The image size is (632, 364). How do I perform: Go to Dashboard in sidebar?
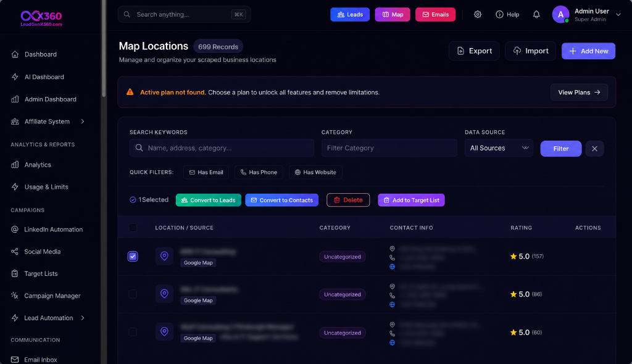[40, 54]
